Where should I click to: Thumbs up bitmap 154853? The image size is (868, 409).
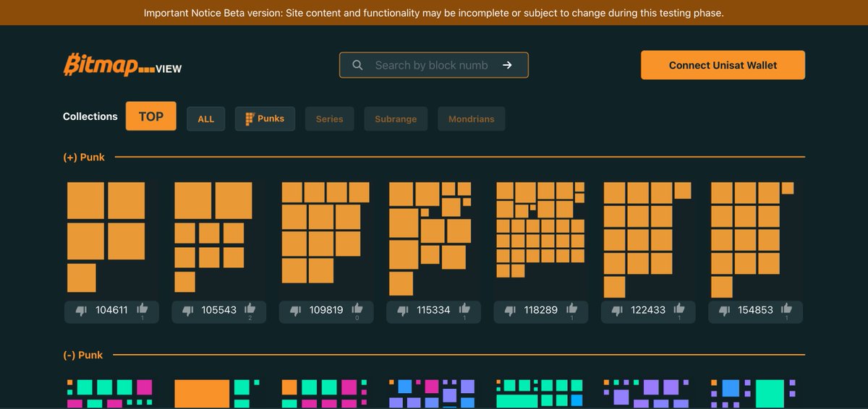787,309
